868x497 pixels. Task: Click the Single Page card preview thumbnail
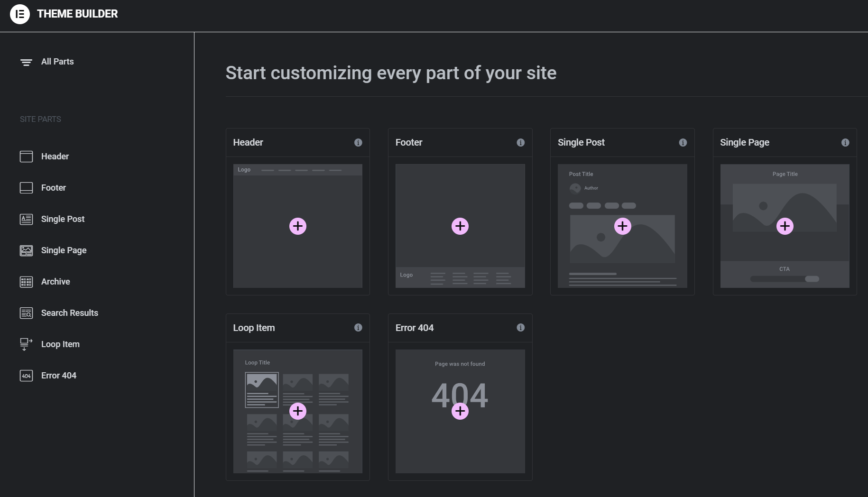pyautogui.click(x=785, y=226)
